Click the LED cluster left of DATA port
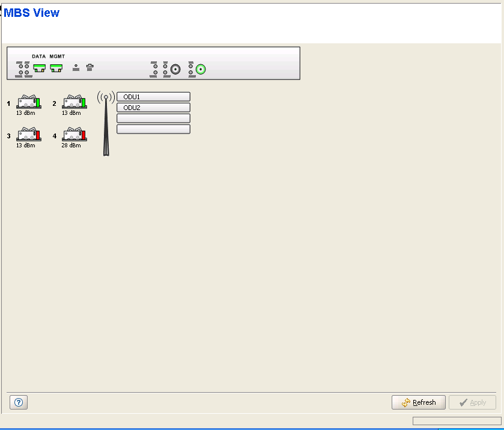Viewport: 504px width, 430px height. point(24,69)
